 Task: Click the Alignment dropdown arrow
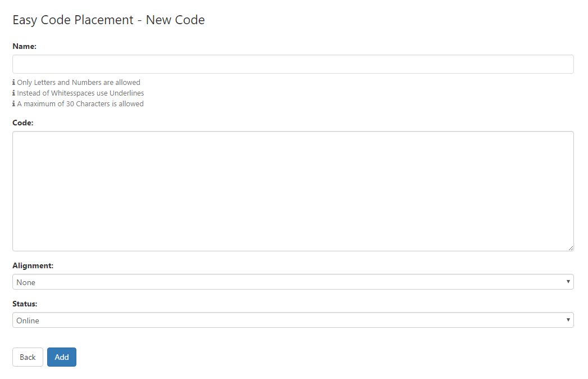point(568,282)
